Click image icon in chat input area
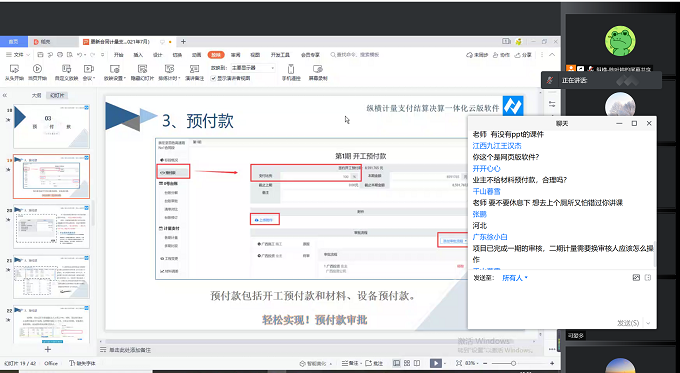The image size is (680, 373). pyautogui.click(x=636, y=278)
